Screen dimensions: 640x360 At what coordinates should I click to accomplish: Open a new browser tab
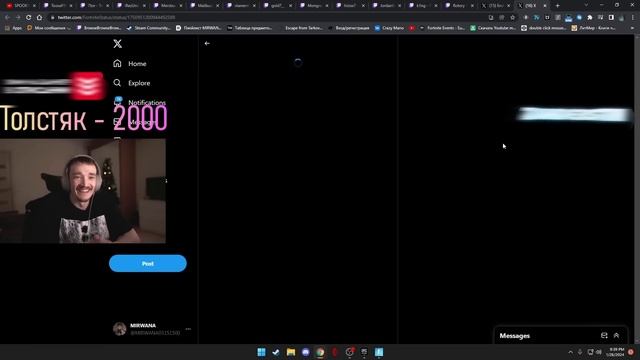pyautogui.click(x=558, y=6)
